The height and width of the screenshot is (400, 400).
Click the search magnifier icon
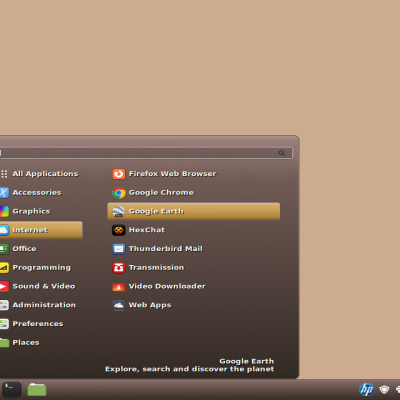282,153
